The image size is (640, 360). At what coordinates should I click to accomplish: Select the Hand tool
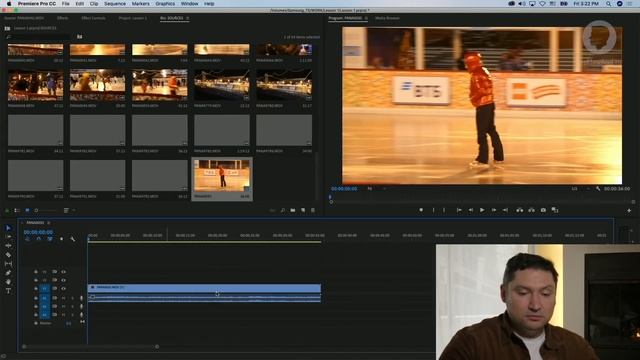click(x=8, y=282)
